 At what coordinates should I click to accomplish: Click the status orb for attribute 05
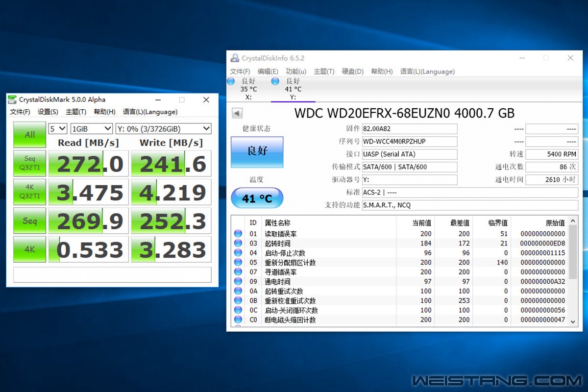click(238, 262)
